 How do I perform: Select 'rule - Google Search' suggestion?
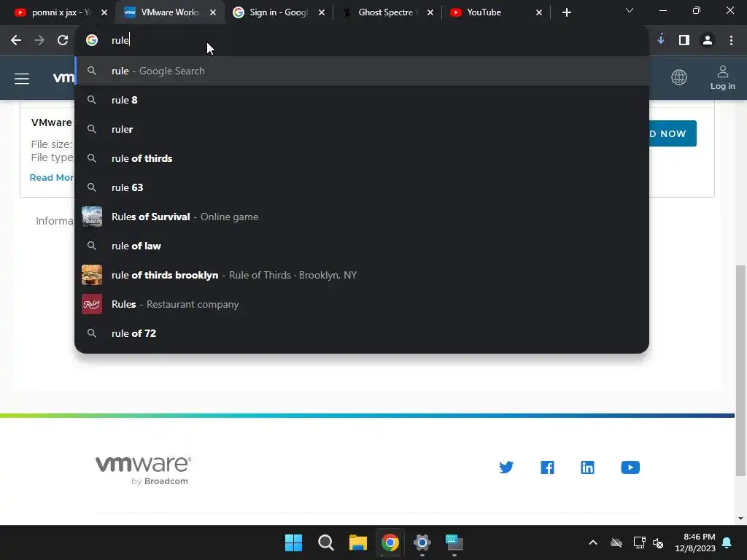click(x=362, y=71)
